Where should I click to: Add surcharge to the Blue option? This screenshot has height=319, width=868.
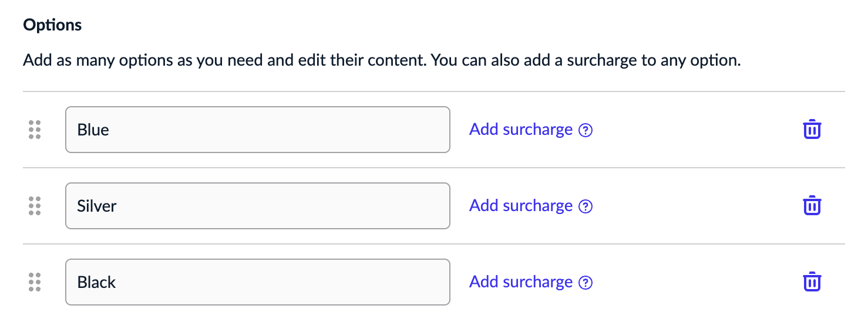point(520,130)
